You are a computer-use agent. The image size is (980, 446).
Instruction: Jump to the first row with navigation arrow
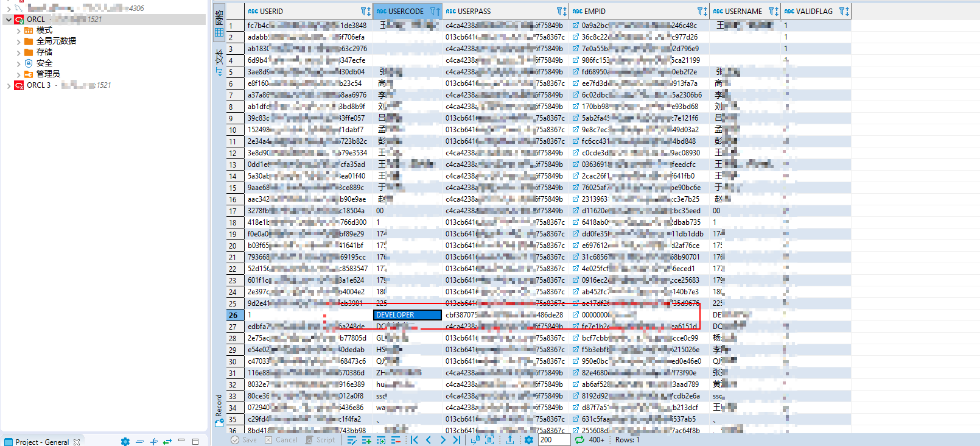[x=415, y=440]
